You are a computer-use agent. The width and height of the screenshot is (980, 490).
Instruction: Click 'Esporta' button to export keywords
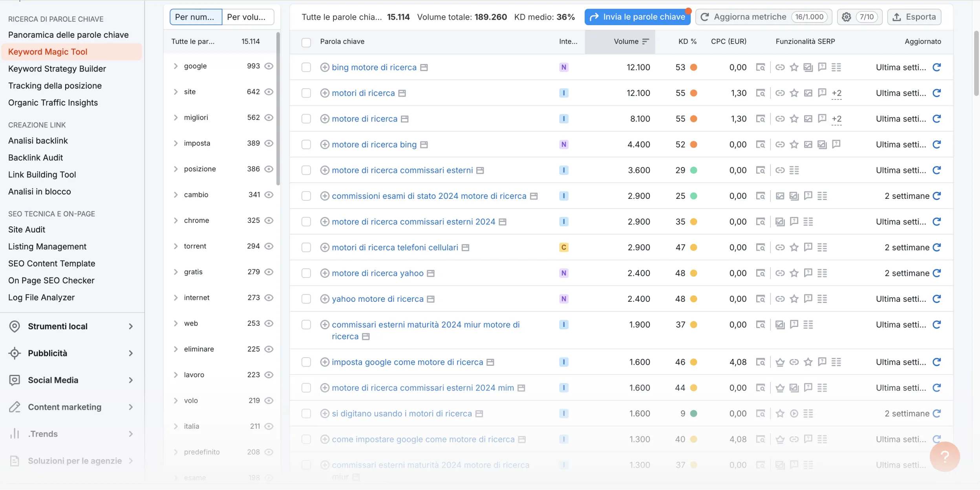(x=915, y=17)
